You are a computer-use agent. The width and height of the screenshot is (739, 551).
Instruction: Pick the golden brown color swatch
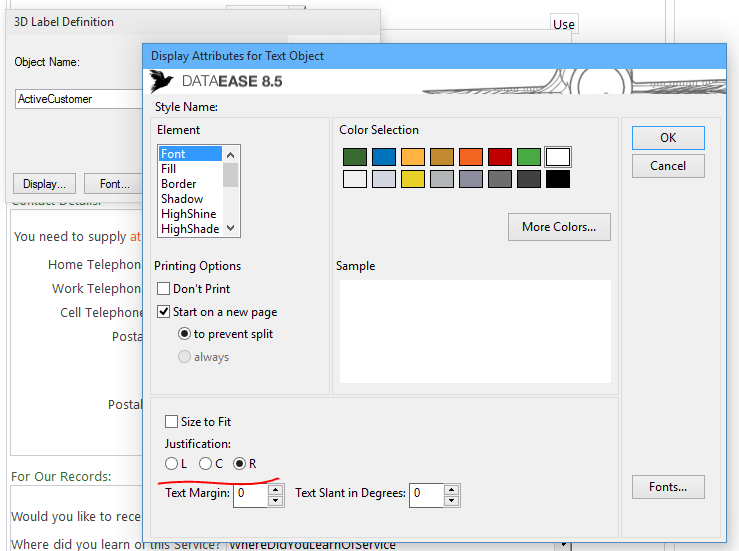442,157
